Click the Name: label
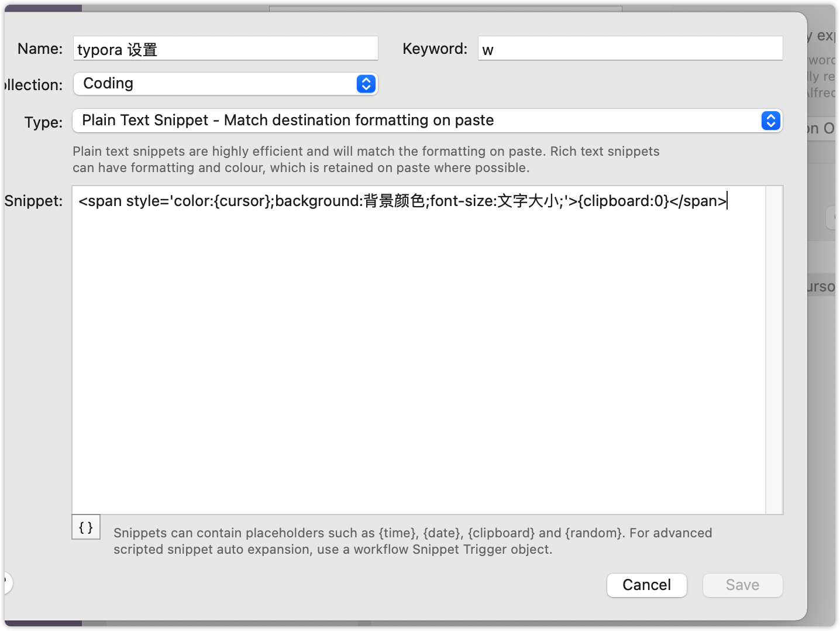The image size is (840, 631). tap(40, 49)
